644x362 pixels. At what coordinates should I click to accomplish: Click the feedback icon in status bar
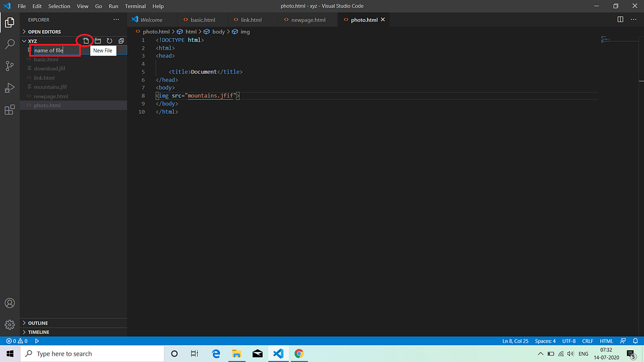pos(623,341)
